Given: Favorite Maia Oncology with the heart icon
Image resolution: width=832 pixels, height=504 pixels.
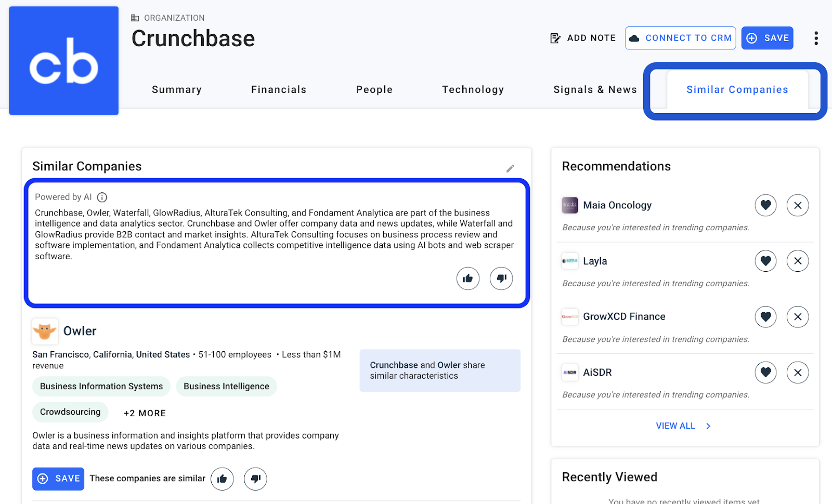Looking at the screenshot, I should (765, 205).
